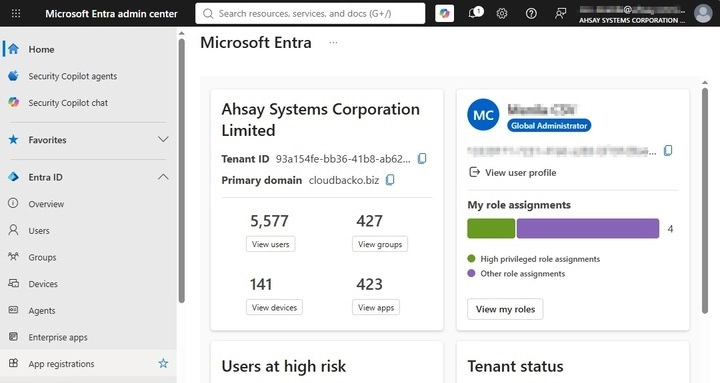
Task: Open the app launcher waffle menu
Action: click(16, 13)
